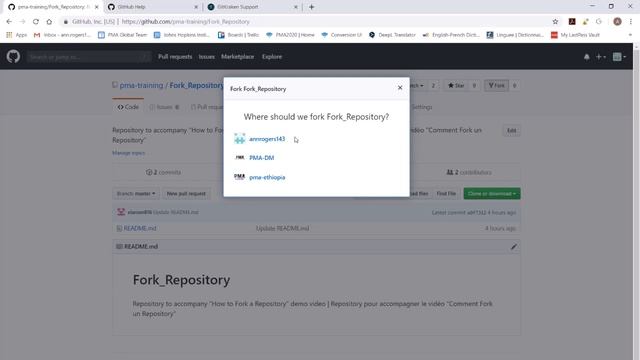Open a new browser tab
This screenshot has height=360, width=640.
click(311, 7)
